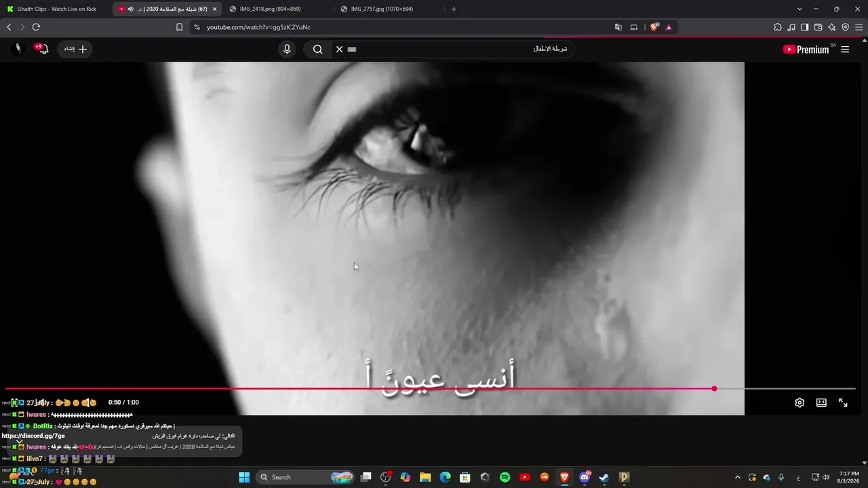Click the youtube.com address bar URL

(x=258, y=27)
